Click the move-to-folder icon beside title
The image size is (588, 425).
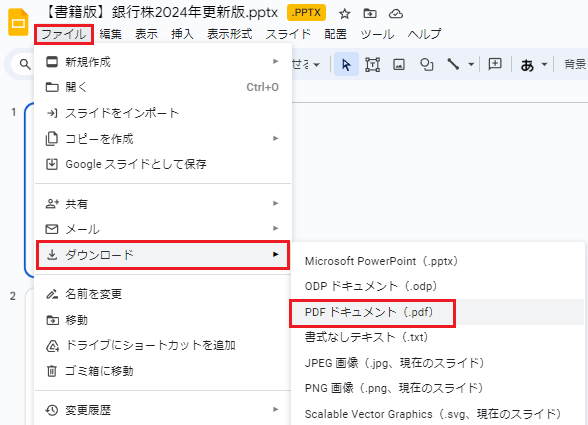370,14
